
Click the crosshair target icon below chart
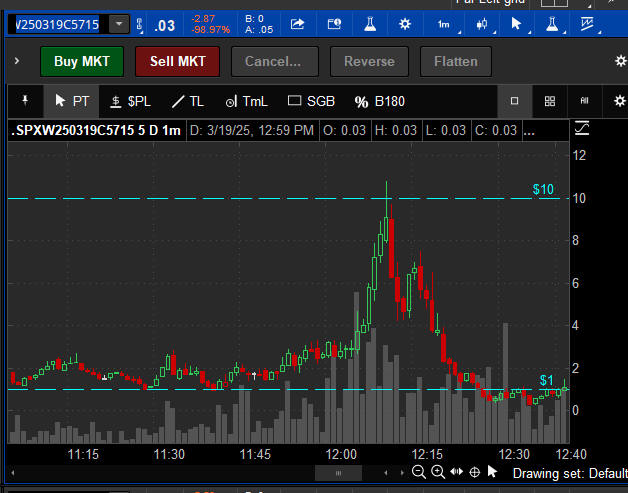(474, 472)
